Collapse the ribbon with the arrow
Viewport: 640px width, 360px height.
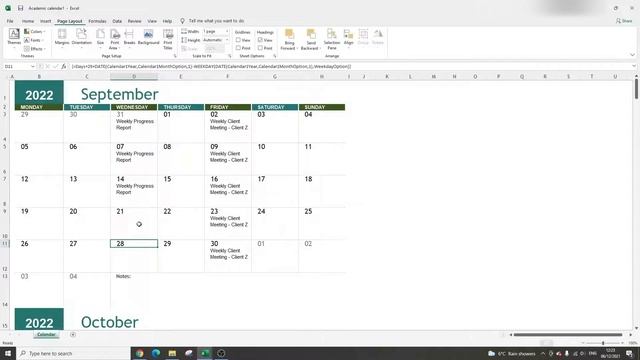coord(632,55)
